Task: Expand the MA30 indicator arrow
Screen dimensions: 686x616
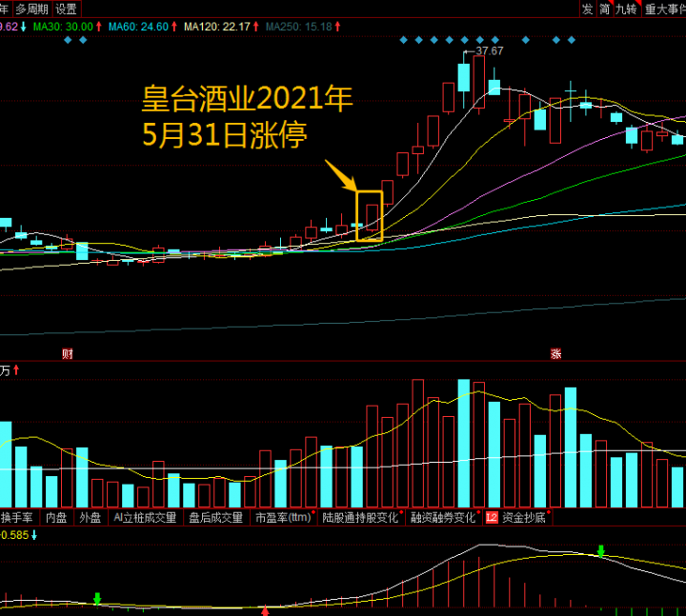Action: point(98,27)
